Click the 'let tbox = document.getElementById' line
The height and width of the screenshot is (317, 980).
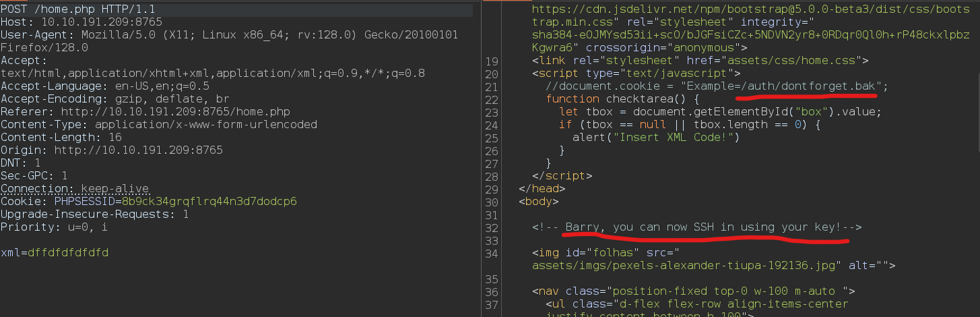[721, 112]
